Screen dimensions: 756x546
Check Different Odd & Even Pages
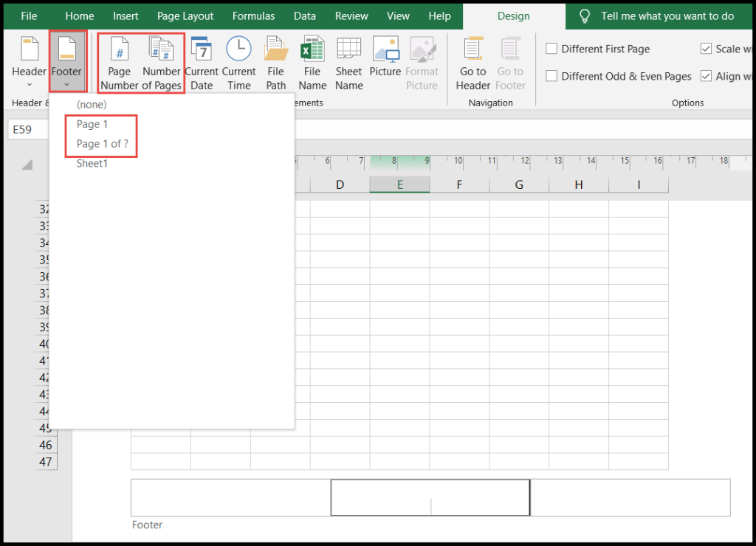point(549,76)
